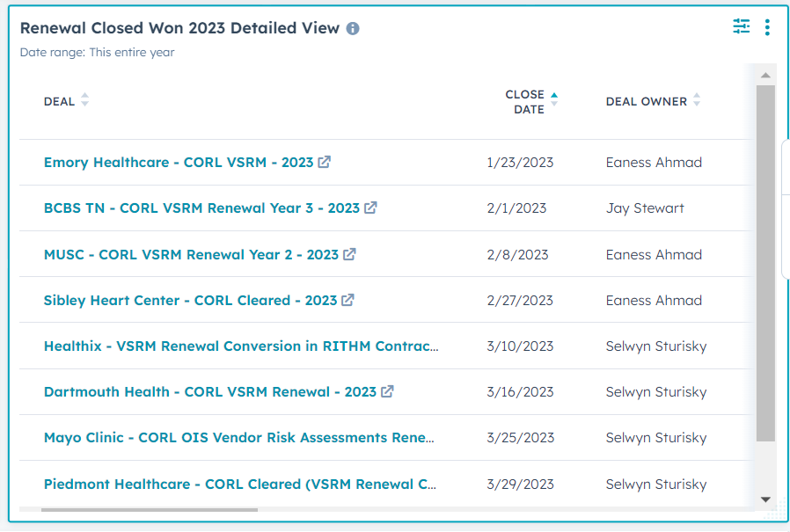
Task: Open MUSC CORL VSRM Renewal Year 2 deal
Action: tap(190, 254)
